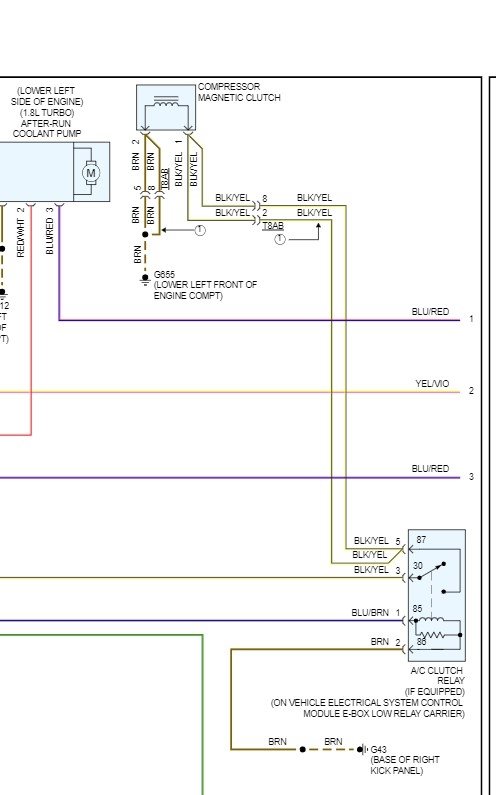The width and height of the screenshot is (496, 795).
Task: Click relay terminal number 30
Action: (x=417, y=565)
